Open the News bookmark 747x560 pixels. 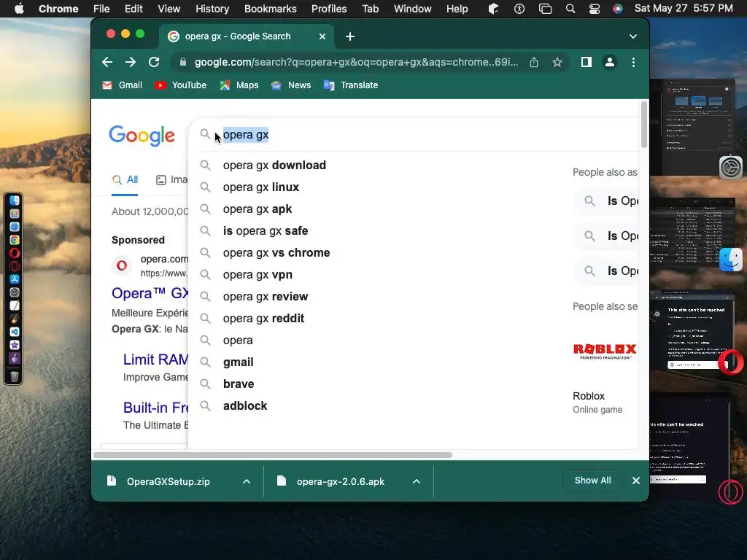(291, 85)
